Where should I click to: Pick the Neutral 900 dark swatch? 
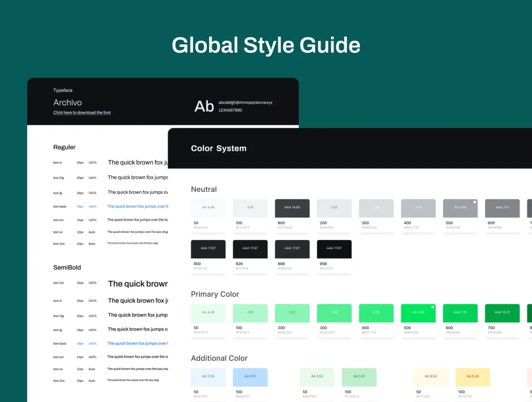pyautogui.click(x=208, y=249)
